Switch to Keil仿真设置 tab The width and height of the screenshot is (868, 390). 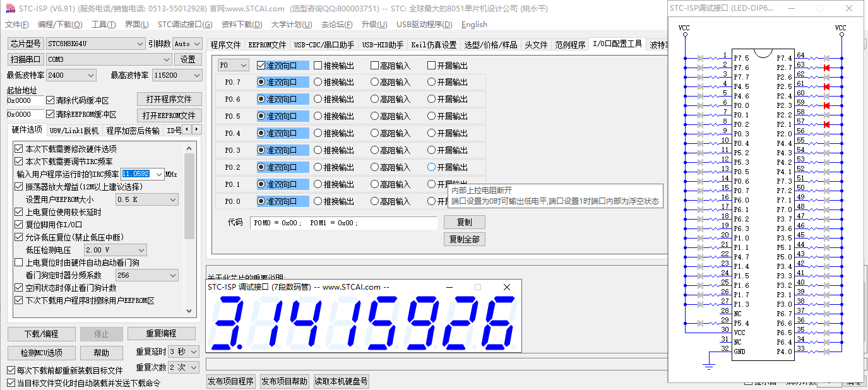pyautogui.click(x=434, y=45)
